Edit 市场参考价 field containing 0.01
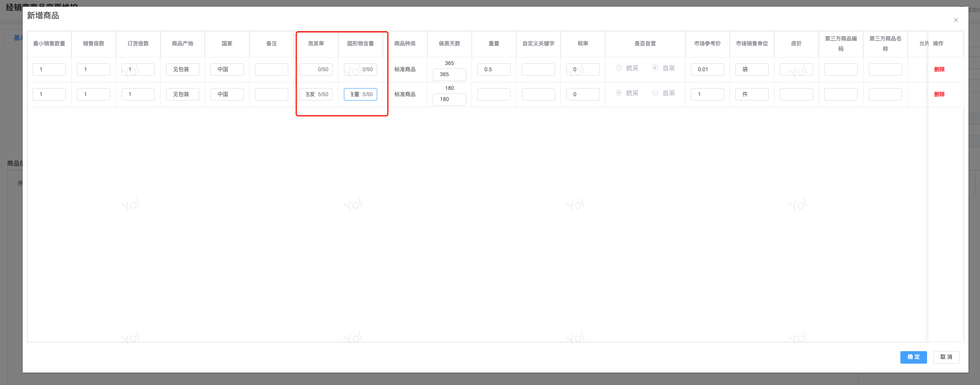The image size is (980, 385). click(x=707, y=69)
